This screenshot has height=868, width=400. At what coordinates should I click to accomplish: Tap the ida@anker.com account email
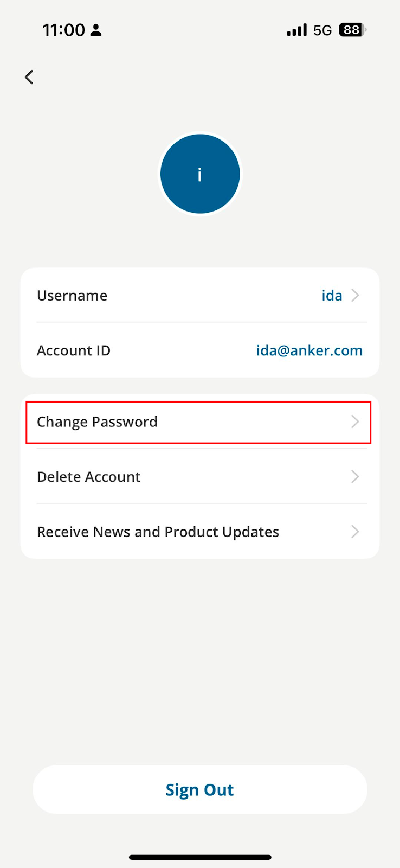[x=309, y=350]
